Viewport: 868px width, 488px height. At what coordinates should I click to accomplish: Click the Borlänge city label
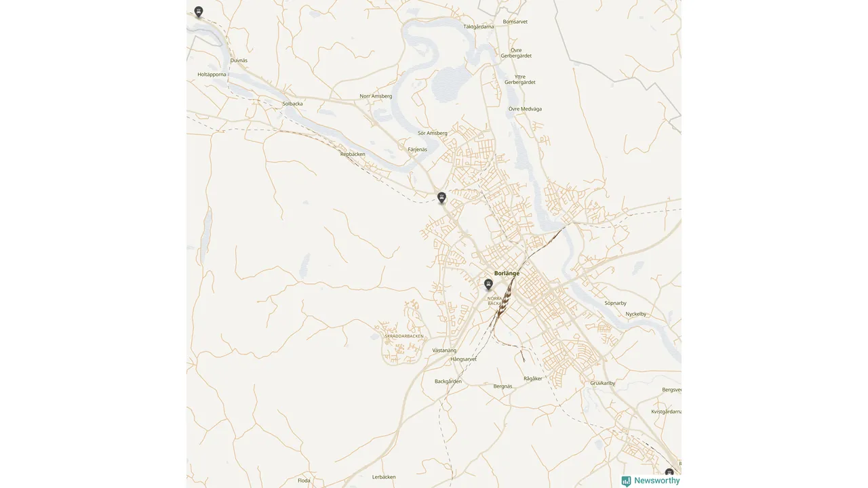pos(507,273)
